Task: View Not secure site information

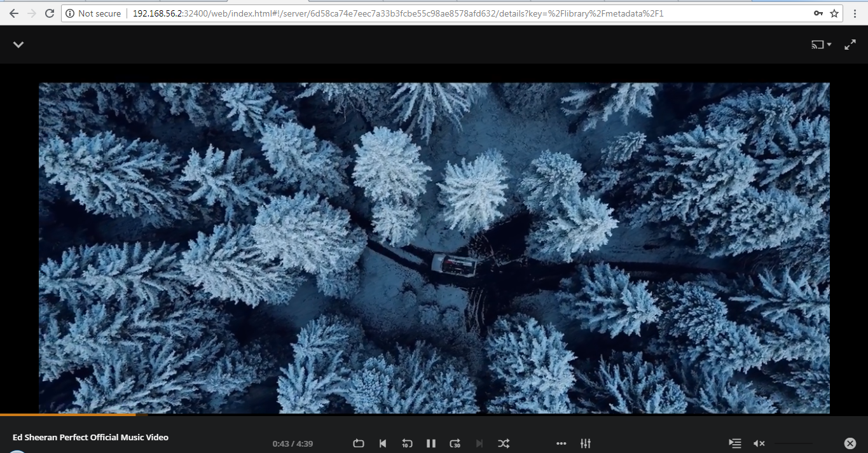Action: pyautogui.click(x=93, y=13)
